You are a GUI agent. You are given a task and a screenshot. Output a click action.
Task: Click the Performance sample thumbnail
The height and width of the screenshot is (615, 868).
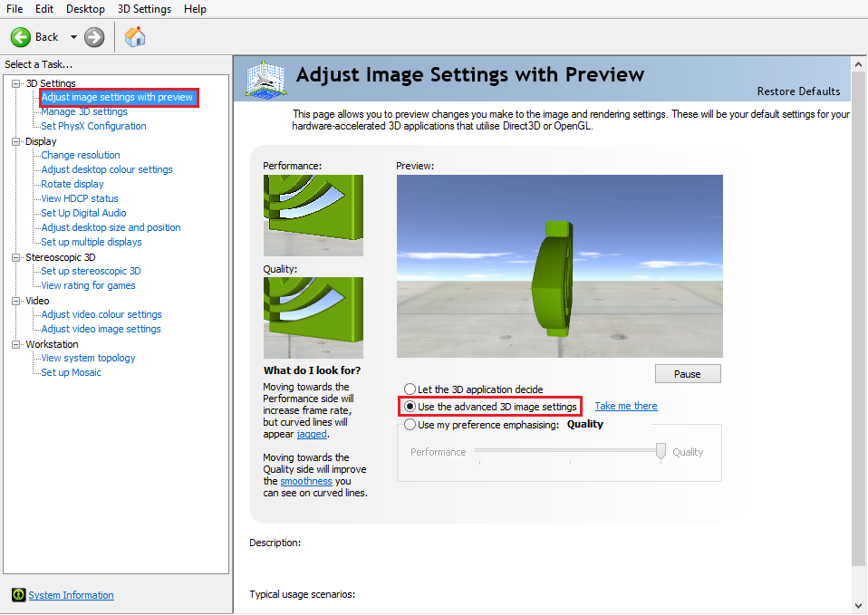point(313,216)
